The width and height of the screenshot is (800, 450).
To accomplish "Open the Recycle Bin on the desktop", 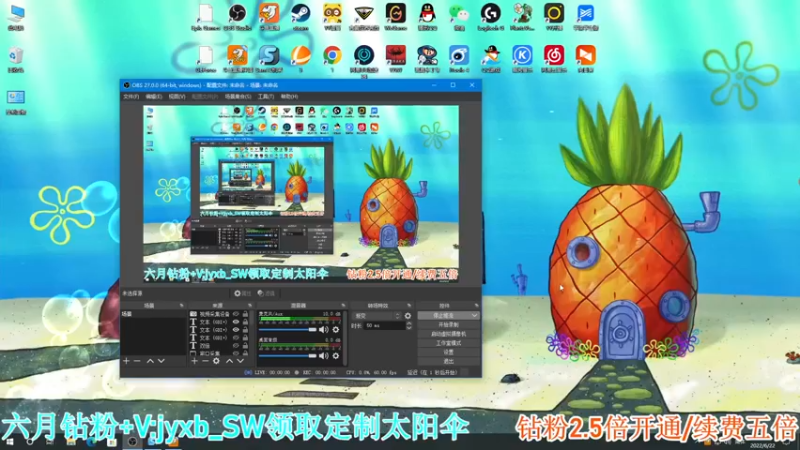I will (x=16, y=60).
